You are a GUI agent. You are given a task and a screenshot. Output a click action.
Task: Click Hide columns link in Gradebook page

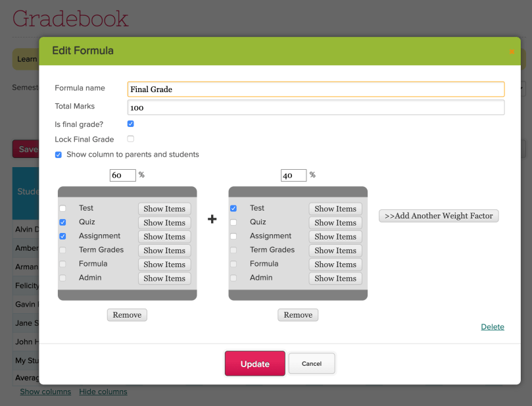pyautogui.click(x=103, y=392)
